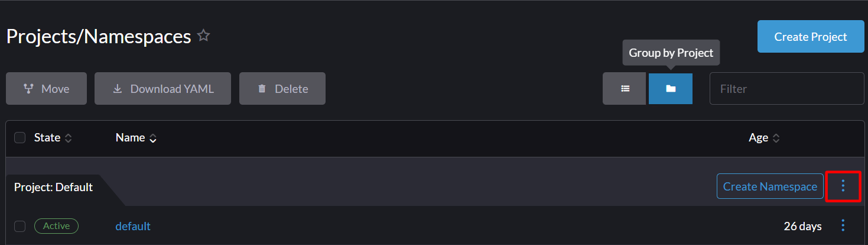Sort table by Age column
Screen dimensions: 868x245
pyautogui.click(x=764, y=138)
